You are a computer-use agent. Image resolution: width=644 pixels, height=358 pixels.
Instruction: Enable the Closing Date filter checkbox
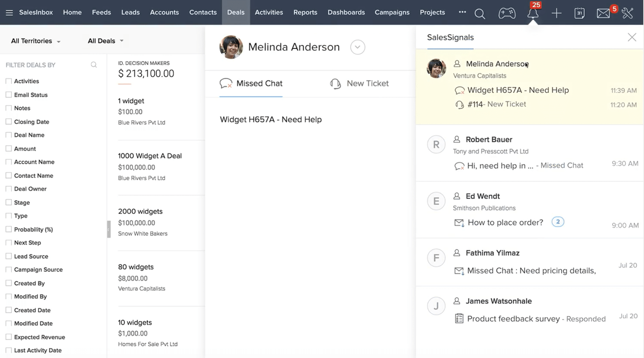(9, 121)
